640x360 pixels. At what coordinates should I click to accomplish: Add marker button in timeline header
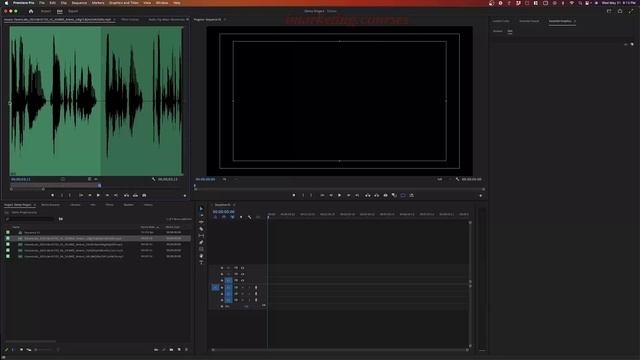coord(241,217)
